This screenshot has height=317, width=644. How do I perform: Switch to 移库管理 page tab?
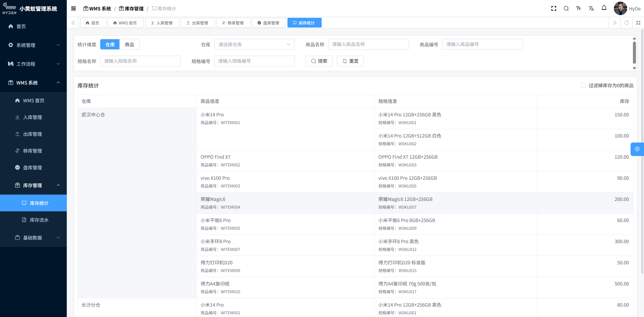(x=233, y=23)
